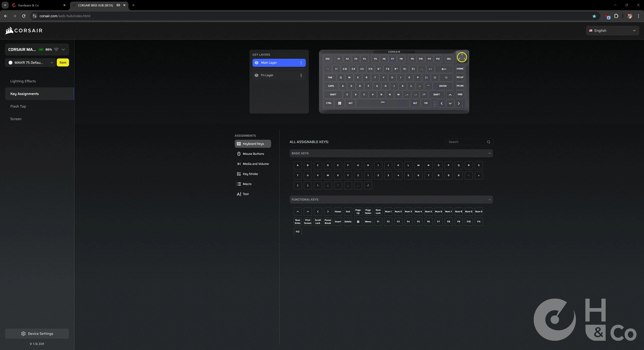Pick the down arrow in Functional Keys list

coord(308,212)
